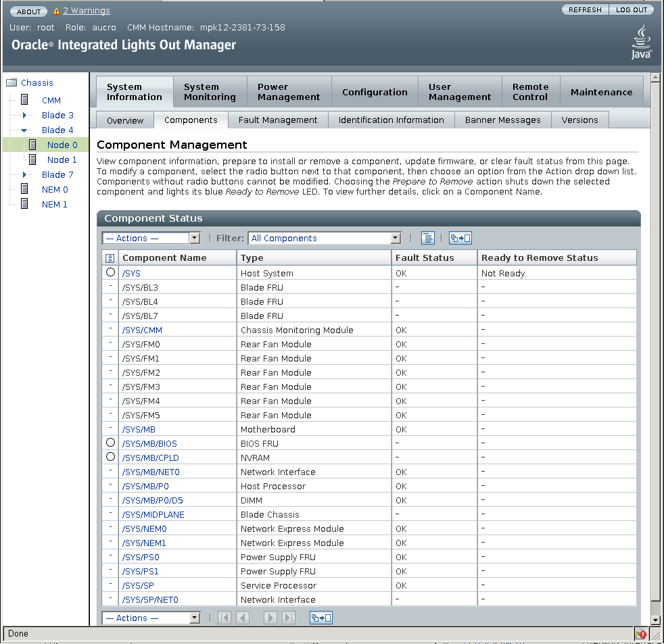Open the /SYS/NEM1 component link
Viewport: 664px width, 644px height.
pyautogui.click(x=144, y=543)
